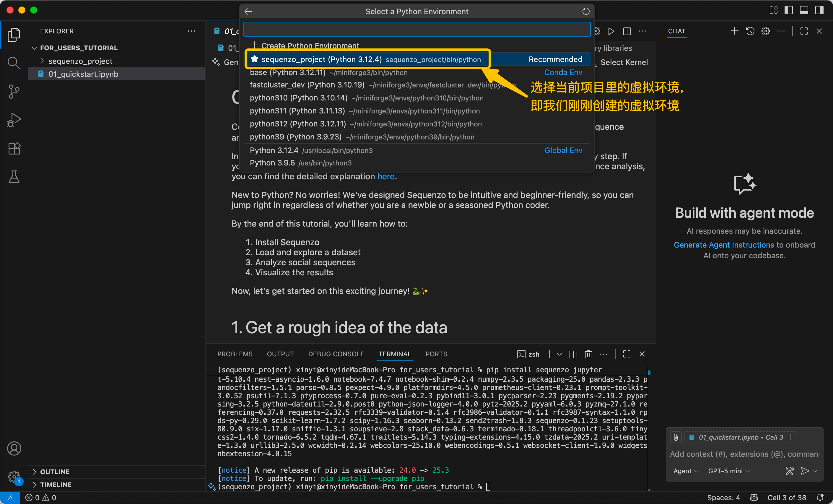Open the Agent mode dropdown
The image size is (833, 504).
(x=685, y=471)
